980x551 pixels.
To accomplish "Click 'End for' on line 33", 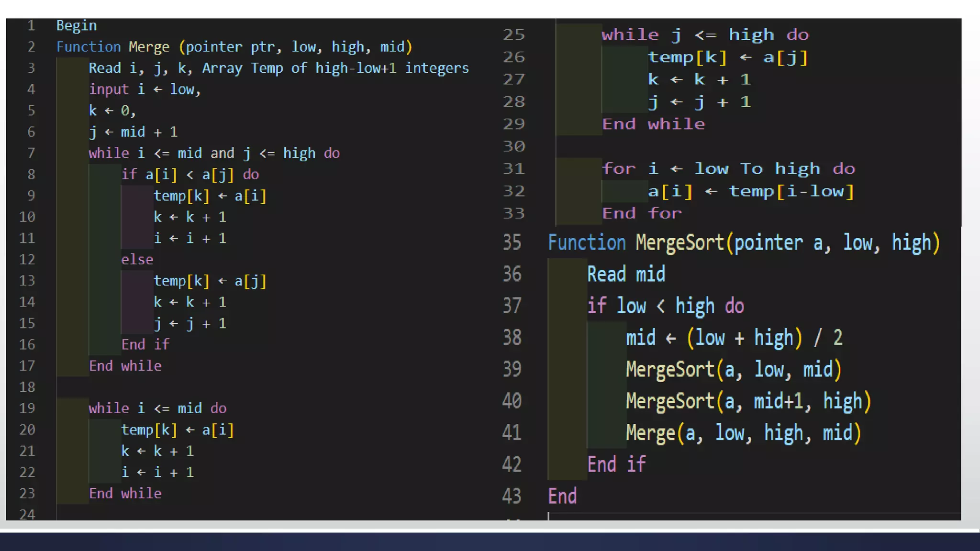I will [642, 213].
